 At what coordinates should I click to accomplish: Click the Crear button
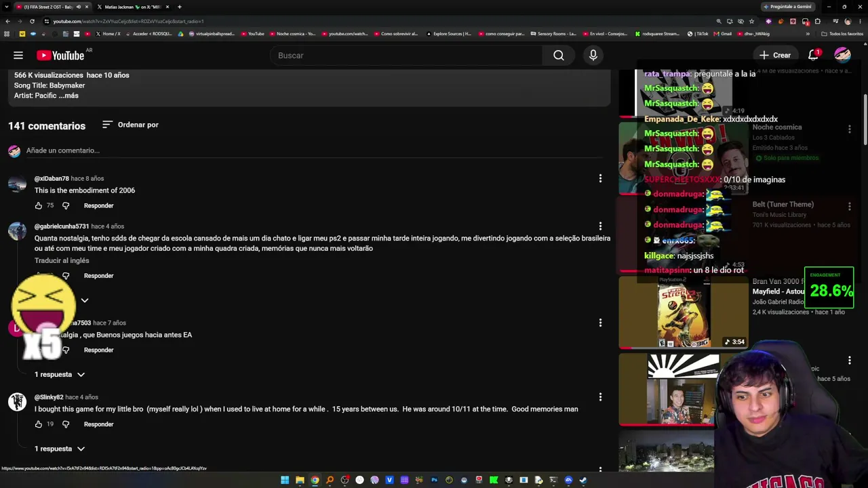tap(775, 56)
